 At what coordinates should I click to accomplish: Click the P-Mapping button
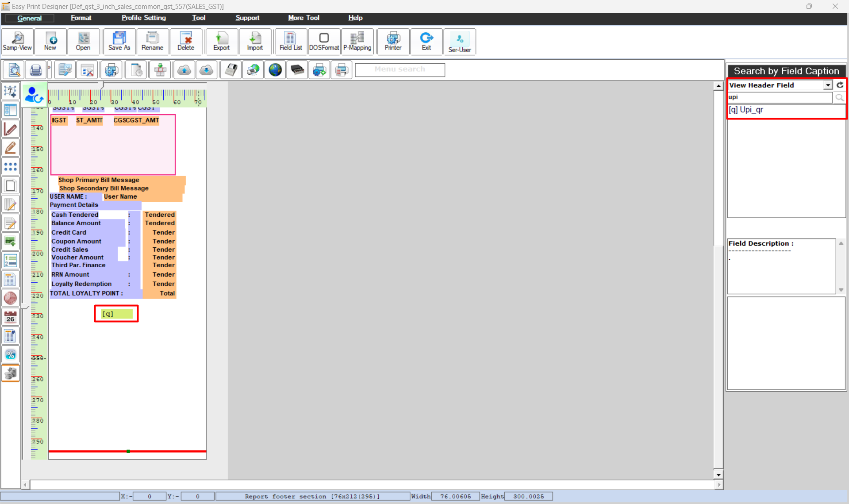pos(357,42)
